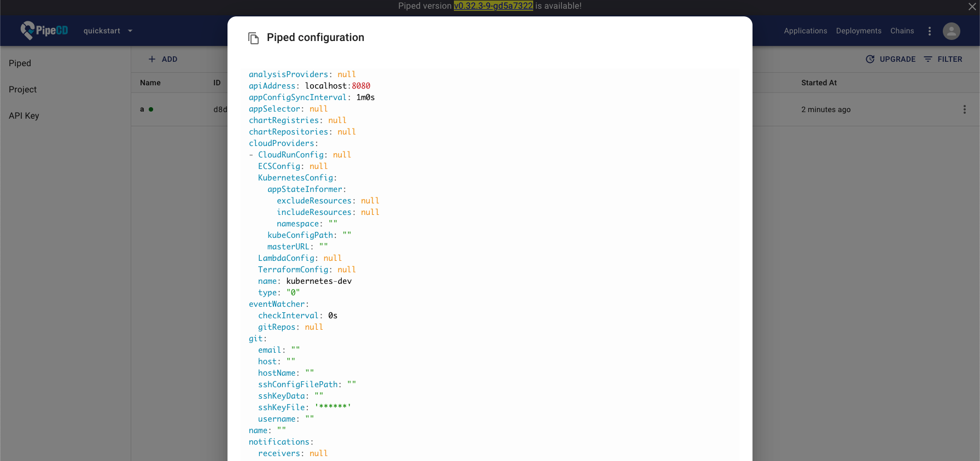Screen dimensions: 980x461
Task: Click the appConfigSyncInterval line
Action: pyautogui.click(x=312, y=97)
